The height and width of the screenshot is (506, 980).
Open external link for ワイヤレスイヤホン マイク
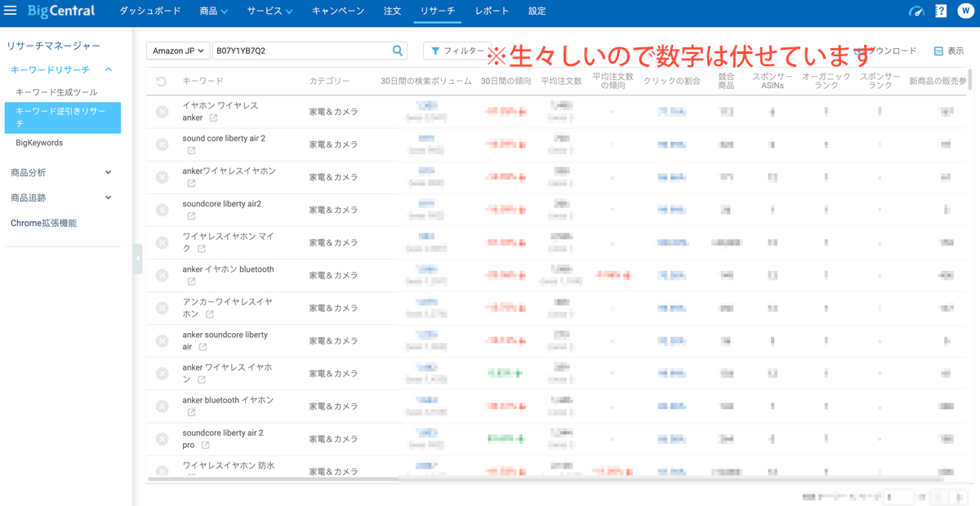[201, 249]
